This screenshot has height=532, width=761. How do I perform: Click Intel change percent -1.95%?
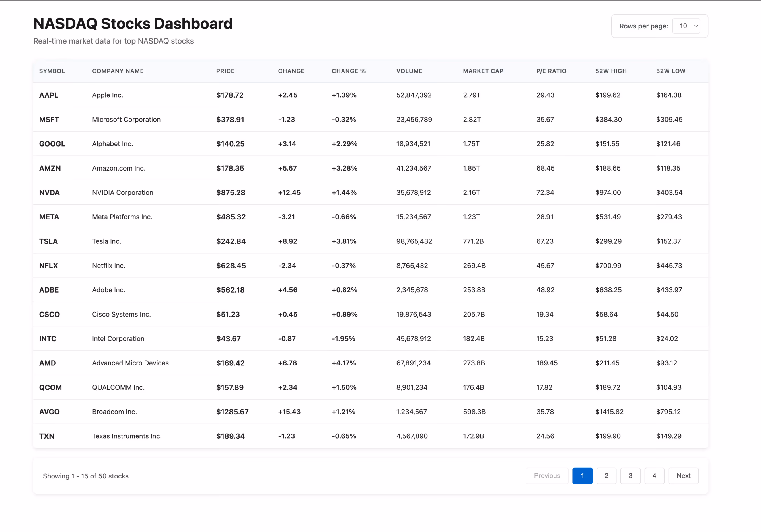tap(344, 339)
